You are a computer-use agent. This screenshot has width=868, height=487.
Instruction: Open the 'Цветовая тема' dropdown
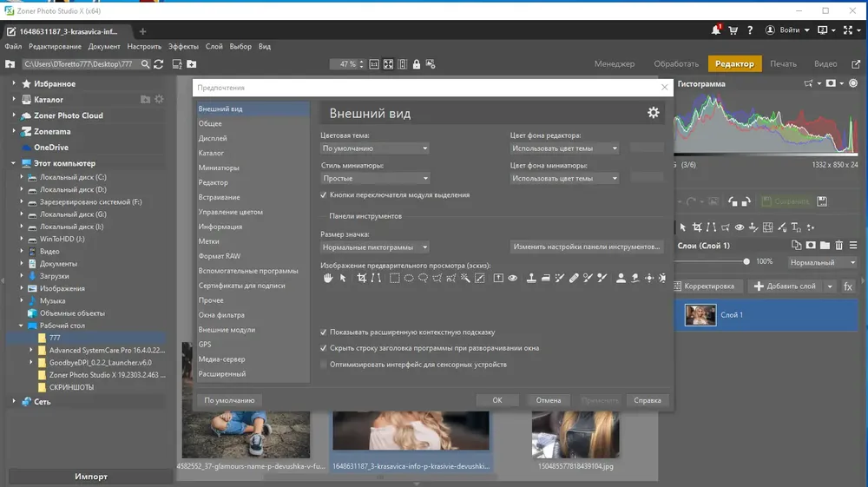(375, 148)
